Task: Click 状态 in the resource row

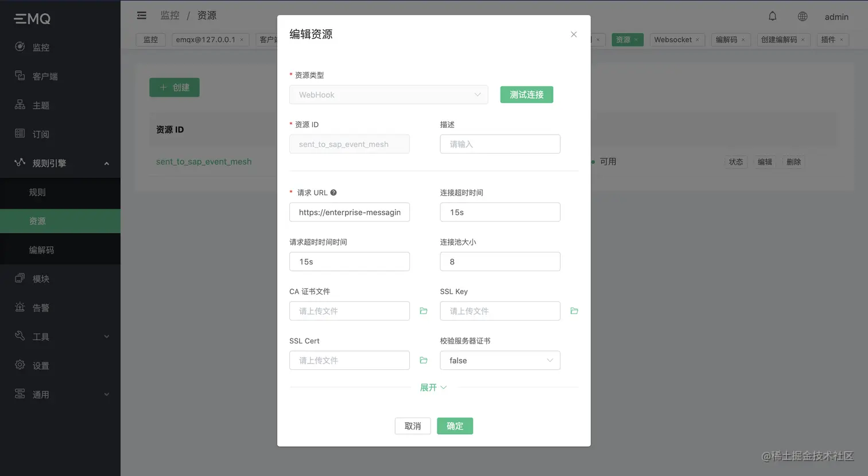Action: 736,162
